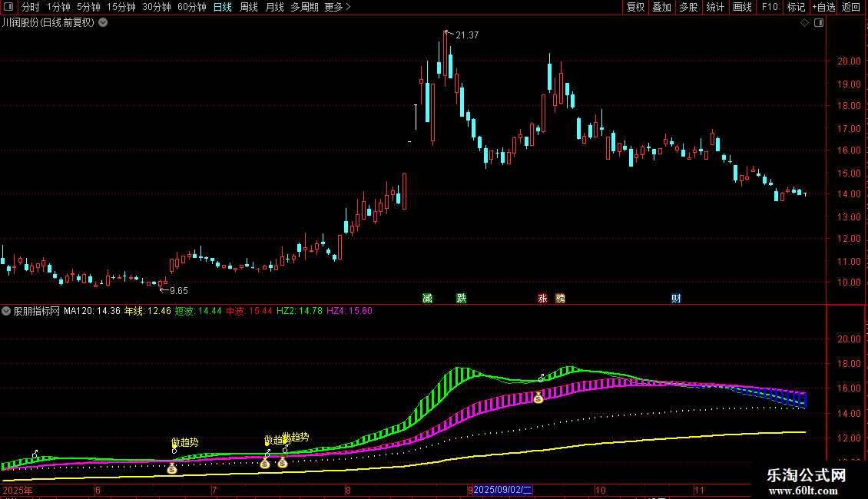This screenshot has height=499, width=868.
Task: Click the 叠加 overlay button
Action: [x=661, y=7]
